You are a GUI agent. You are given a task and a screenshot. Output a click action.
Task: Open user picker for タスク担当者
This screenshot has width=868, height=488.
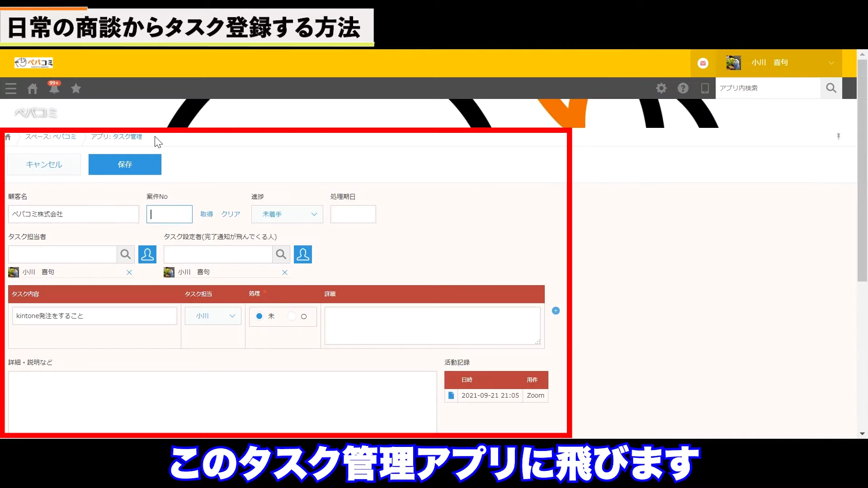point(147,254)
